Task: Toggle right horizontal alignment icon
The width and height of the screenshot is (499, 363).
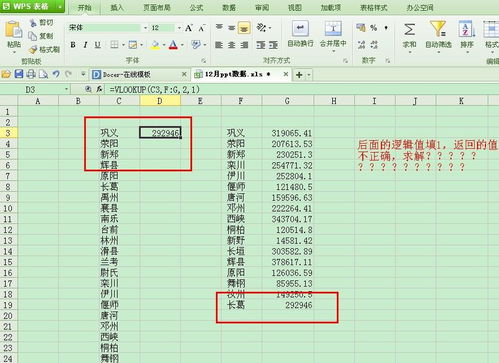Action: coord(244,45)
